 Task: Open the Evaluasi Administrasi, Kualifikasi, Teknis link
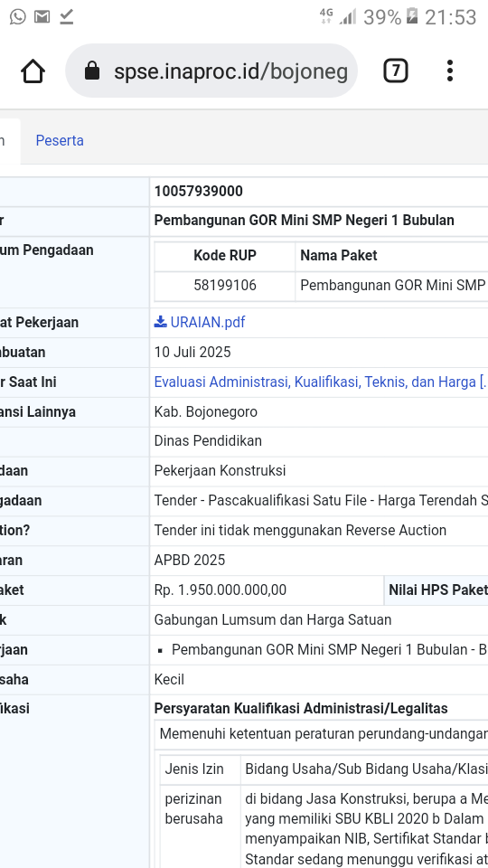pos(320,382)
